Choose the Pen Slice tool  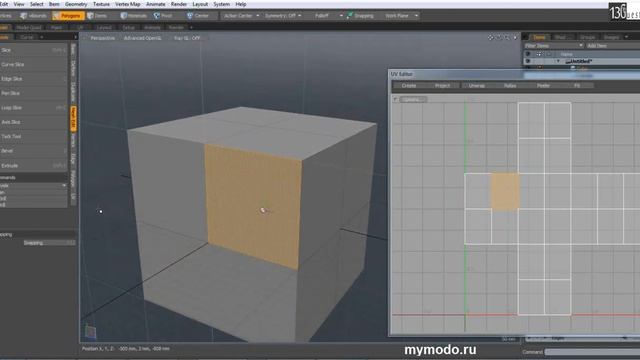point(33,93)
